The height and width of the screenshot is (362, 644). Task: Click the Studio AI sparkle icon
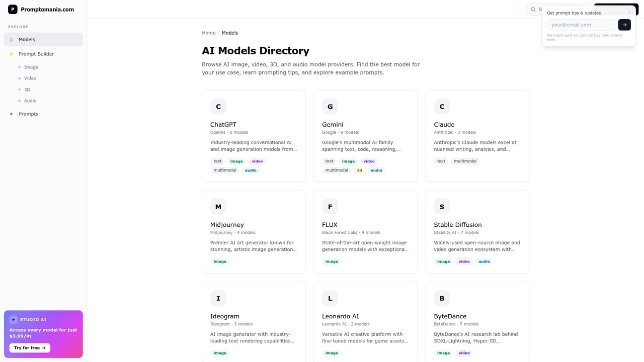pos(14,319)
